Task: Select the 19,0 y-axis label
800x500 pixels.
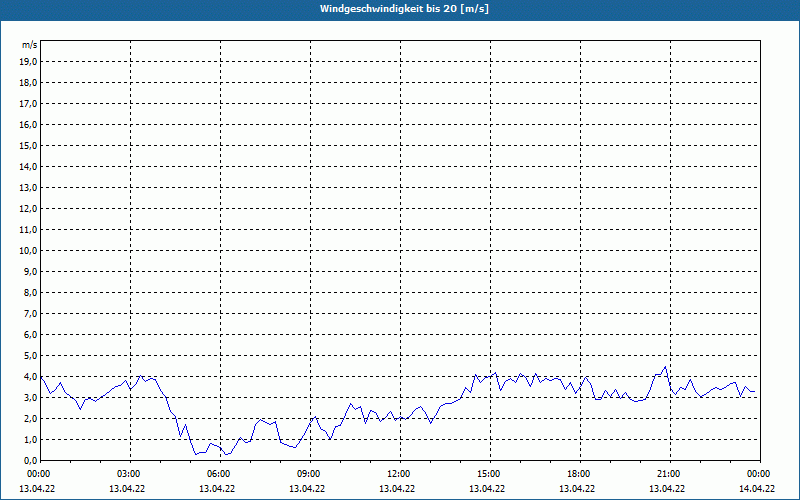Action: tap(29, 62)
